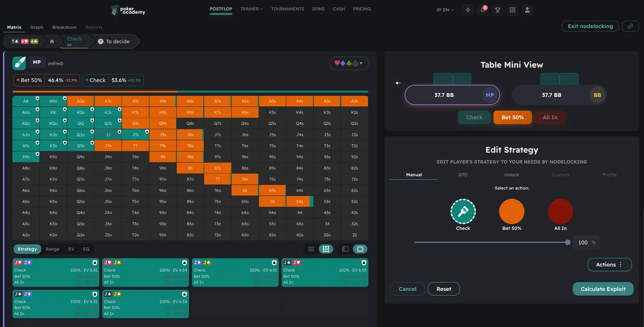The height and width of the screenshot is (327, 644).
Task: Click the lightning bolt icon in header
Action: 468,10
